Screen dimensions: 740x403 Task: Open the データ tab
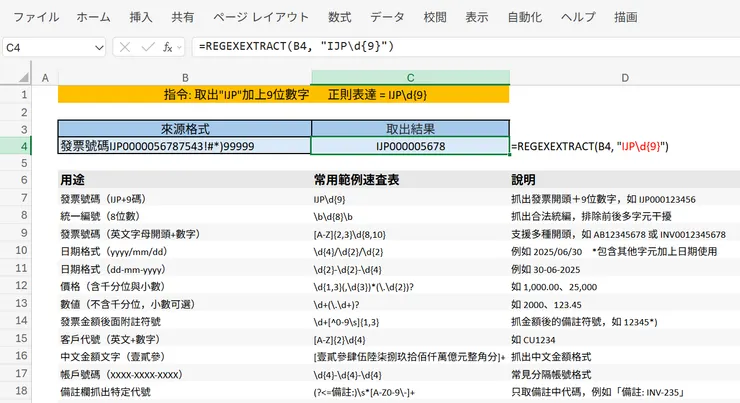[x=387, y=17]
